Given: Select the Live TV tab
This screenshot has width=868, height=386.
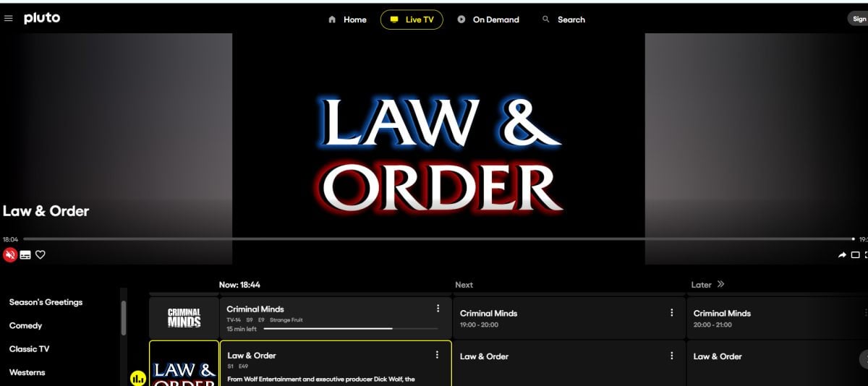Looking at the screenshot, I should tap(412, 20).
